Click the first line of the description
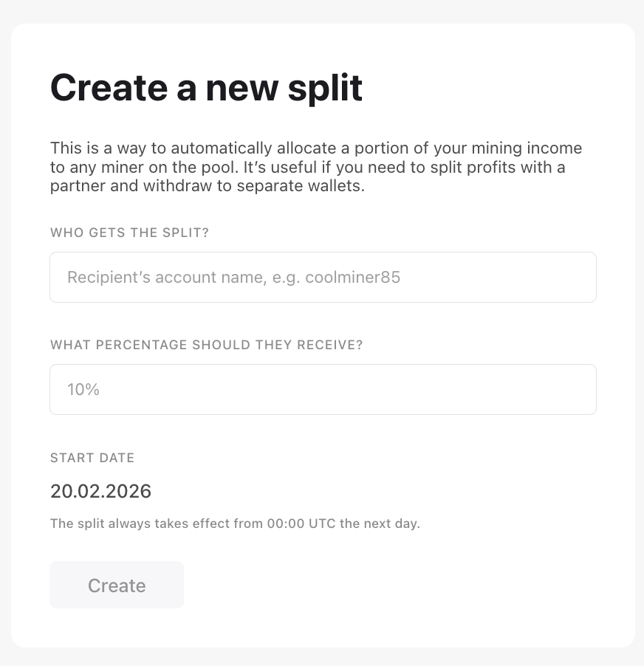This screenshot has height=666, width=644. [315, 148]
